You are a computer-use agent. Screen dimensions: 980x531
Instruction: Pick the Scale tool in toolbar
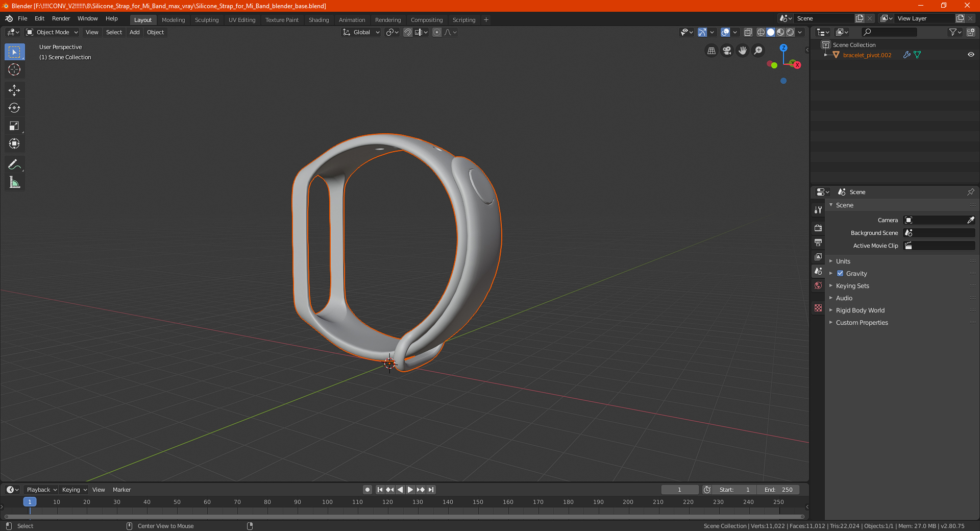pyautogui.click(x=14, y=126)
